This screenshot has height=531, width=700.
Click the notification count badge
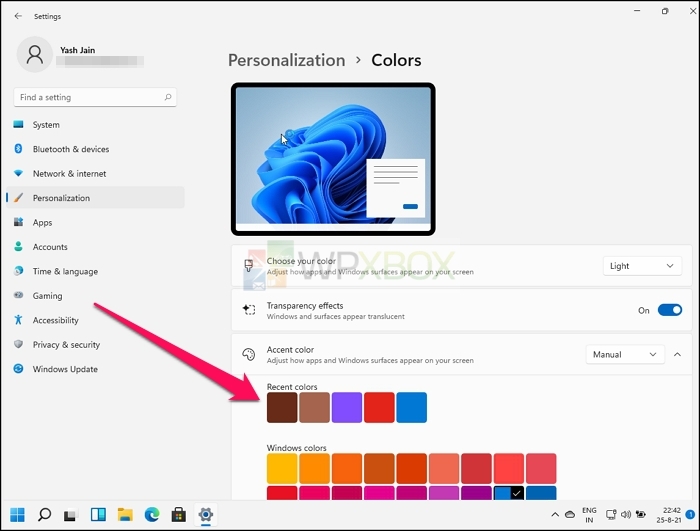point(690,514)
